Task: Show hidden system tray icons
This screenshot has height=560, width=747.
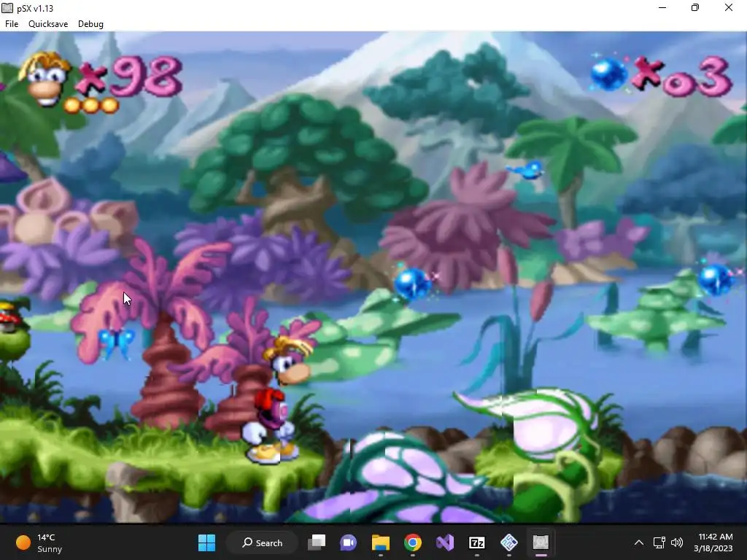Action: 639,542
